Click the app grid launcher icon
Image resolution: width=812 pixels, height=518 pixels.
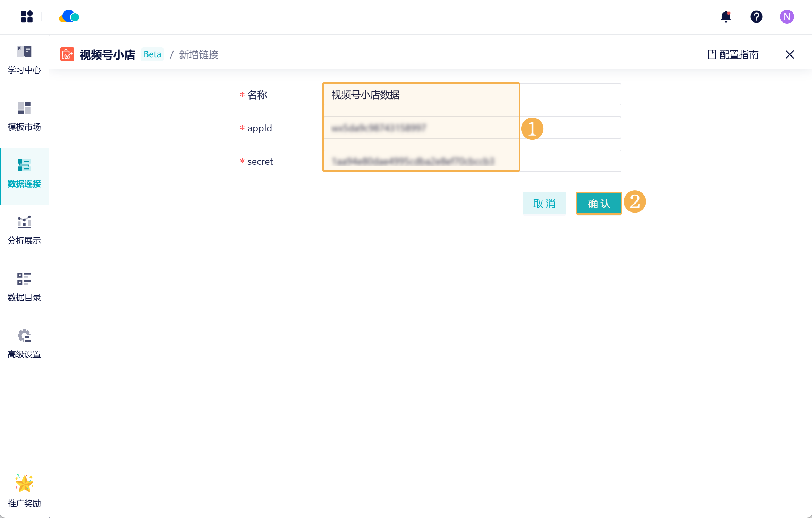[x=27, y=16]
